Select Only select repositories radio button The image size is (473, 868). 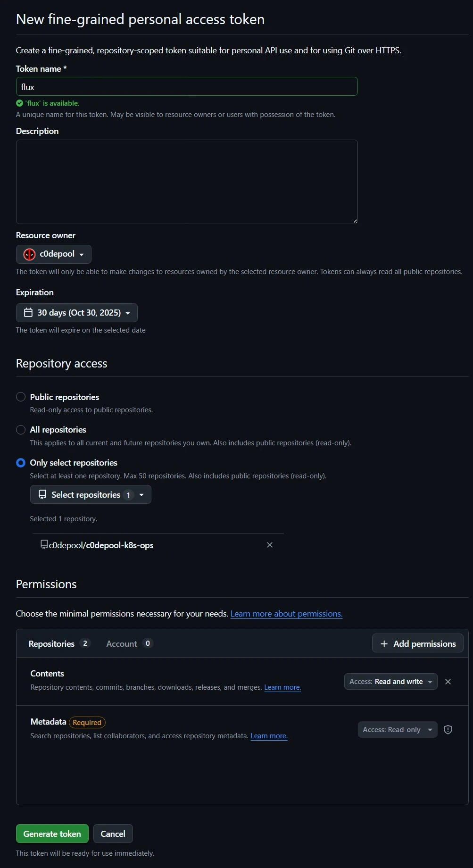click(21, 463)
